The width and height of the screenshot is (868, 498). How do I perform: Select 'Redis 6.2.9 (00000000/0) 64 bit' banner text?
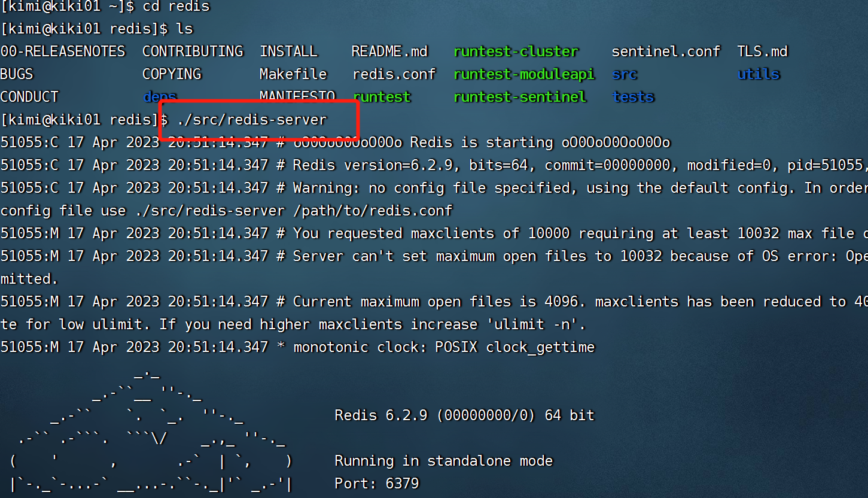tap(465, 415)
